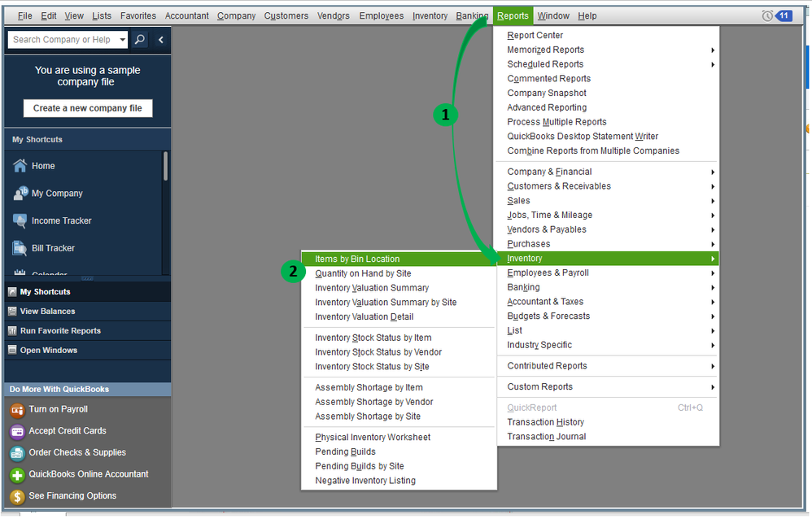The width and height of the screenshot is (812, 519).
Task: Click the Run Favorite Reports icon
Action: coord(12,331)
